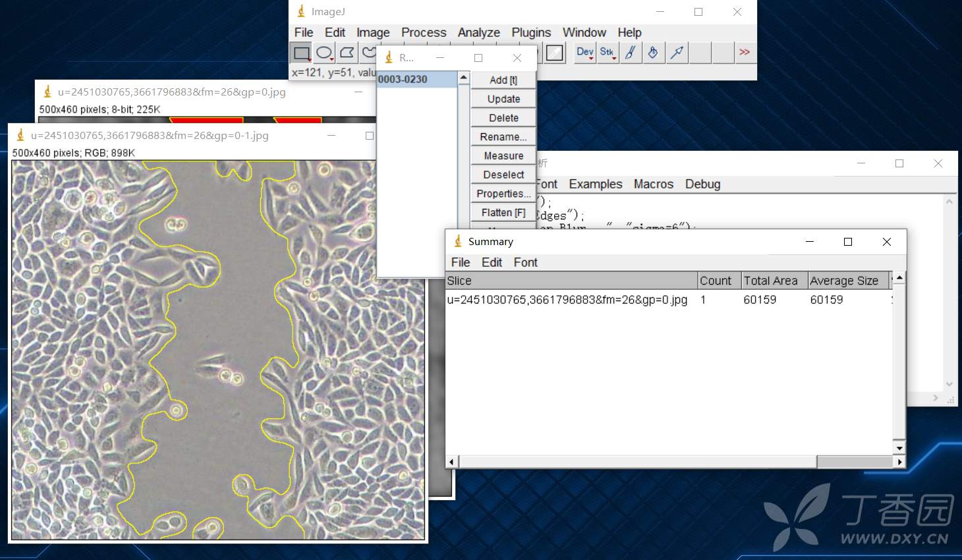The height and width of the screenshot is (560, 962).
Task: Open Debug menu in macro editor
Action: point(702,184)
